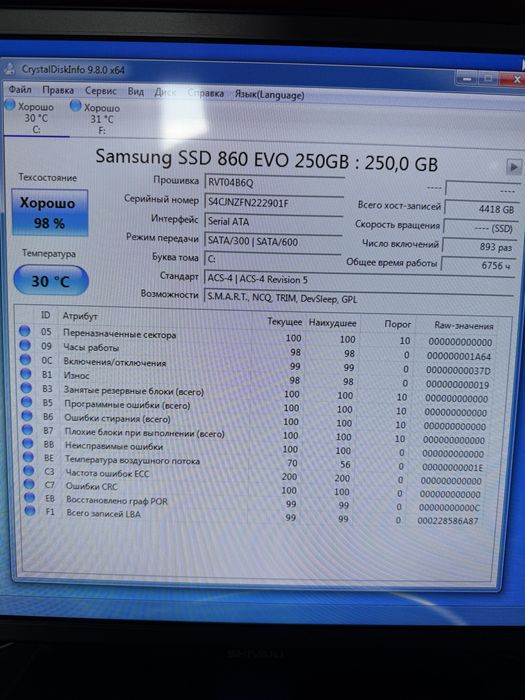Viewport: 525px width, 700px height.
Task: Click the features field with S.M.A.R.T., NCQ
Action: (358, 299)
